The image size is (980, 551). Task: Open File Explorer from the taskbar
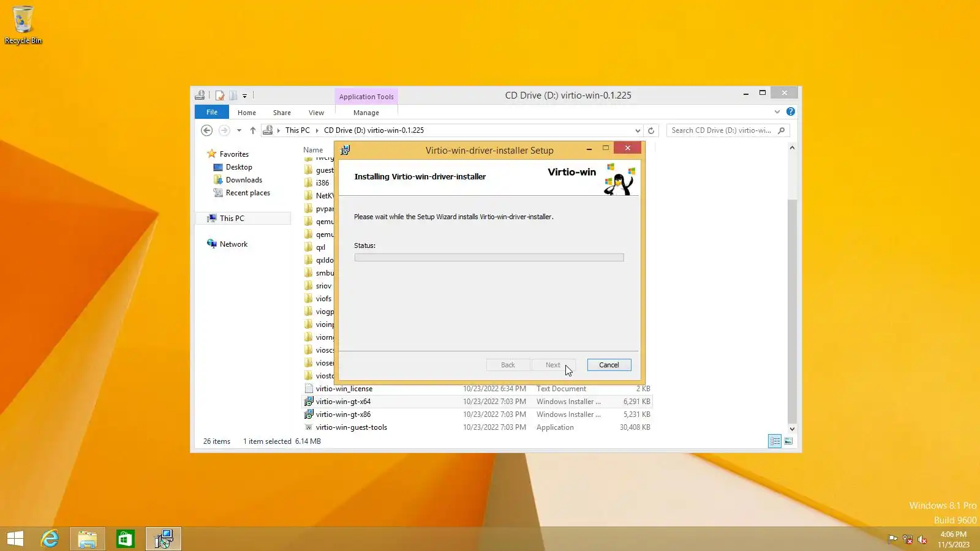tap(88, 539)
